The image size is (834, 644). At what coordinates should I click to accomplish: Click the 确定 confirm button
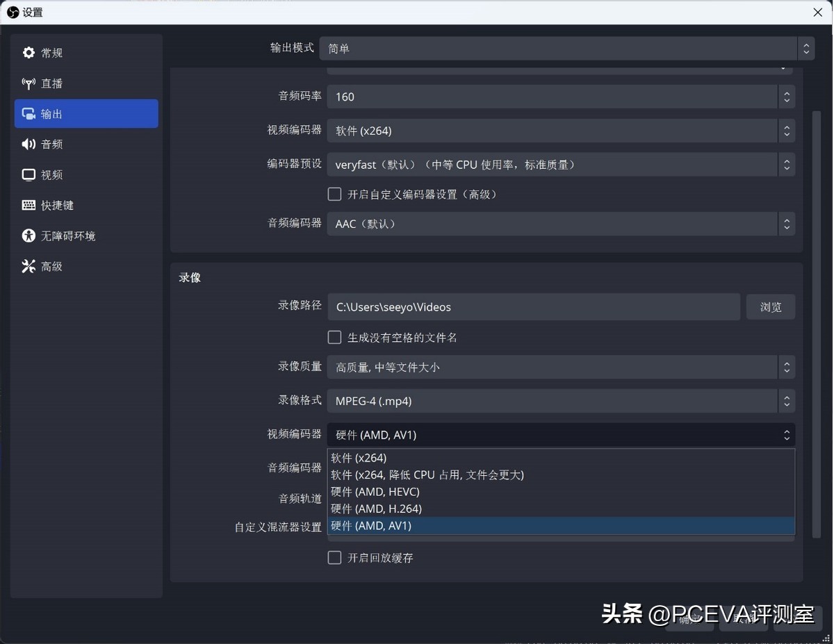coord(688,620)
